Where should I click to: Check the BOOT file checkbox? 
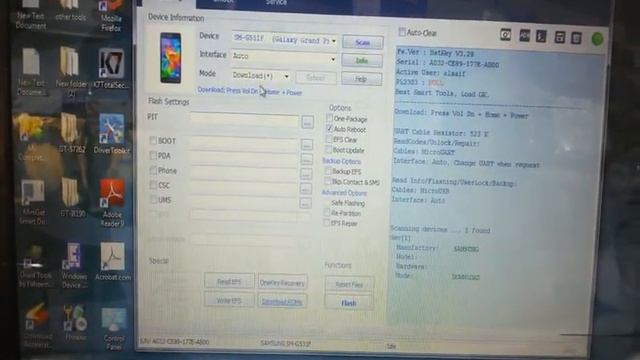pyautogui.click(x=153, y=141)
